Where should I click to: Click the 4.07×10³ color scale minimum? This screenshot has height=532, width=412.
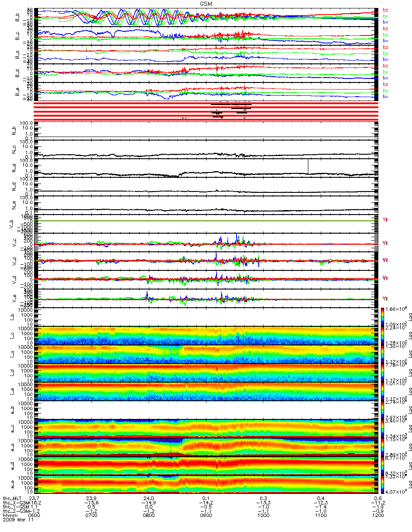click(x=395, y=492)
